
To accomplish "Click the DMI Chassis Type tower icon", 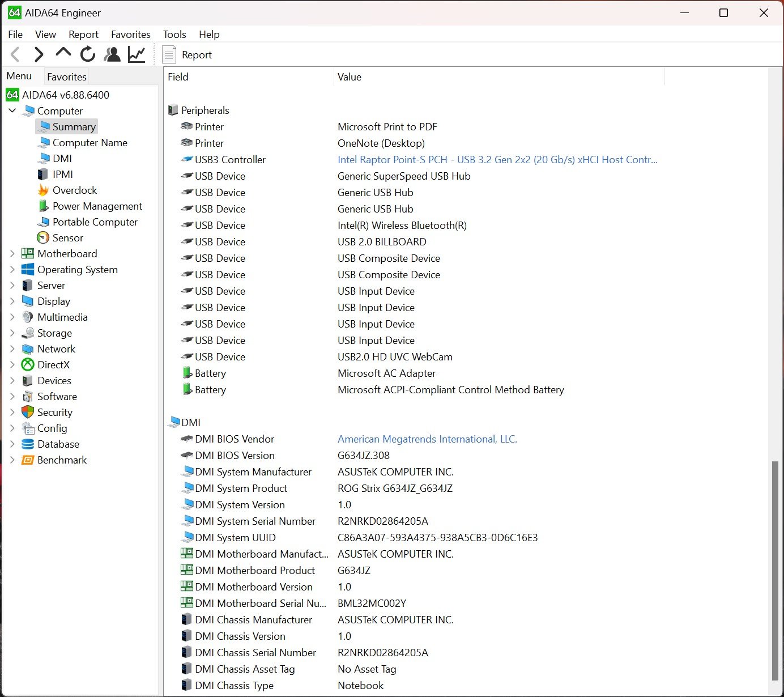I will tap(186, 685).
